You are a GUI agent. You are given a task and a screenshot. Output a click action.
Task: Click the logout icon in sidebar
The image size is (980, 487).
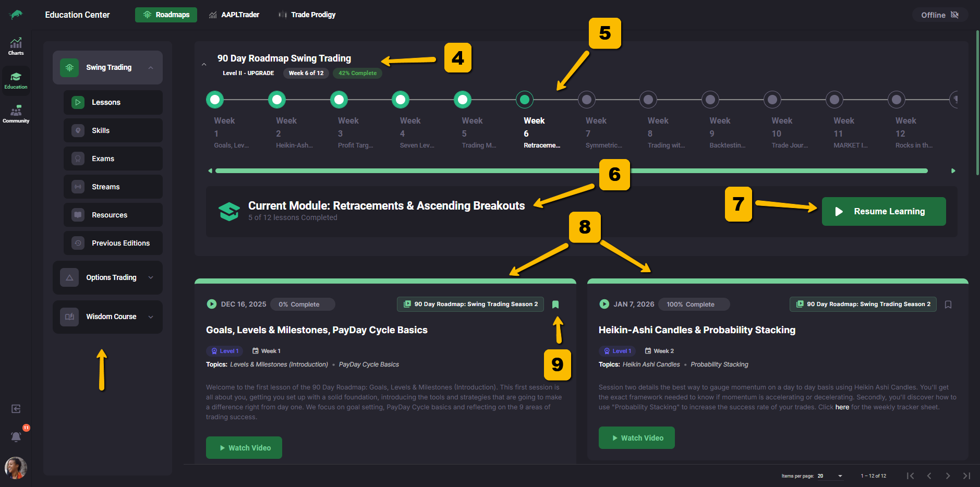16,409
